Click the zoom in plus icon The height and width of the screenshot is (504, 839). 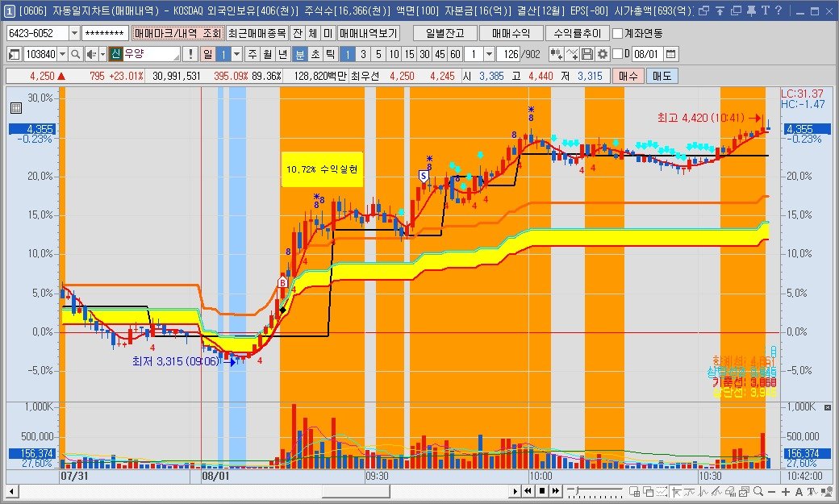786,491
